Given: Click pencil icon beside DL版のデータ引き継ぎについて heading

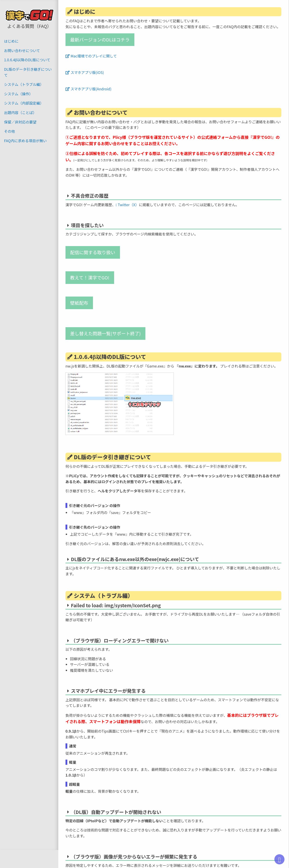Looking at the screenshot, I should coord(70,457).
